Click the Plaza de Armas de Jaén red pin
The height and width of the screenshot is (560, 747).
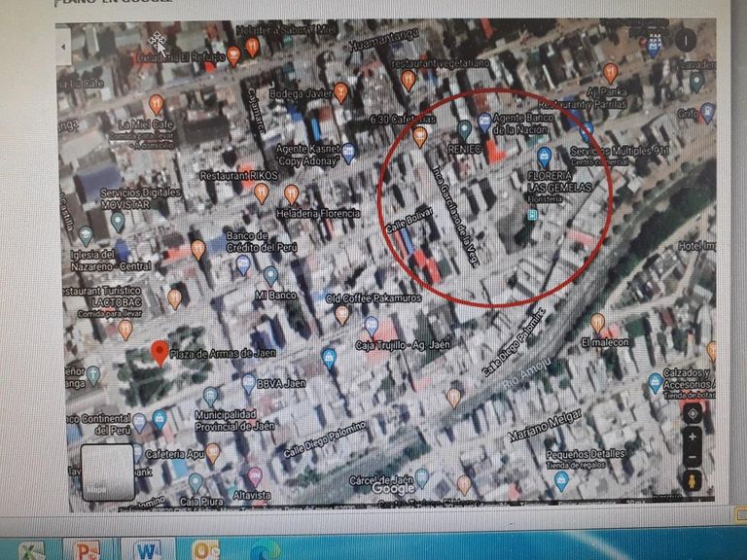point(160,353)
